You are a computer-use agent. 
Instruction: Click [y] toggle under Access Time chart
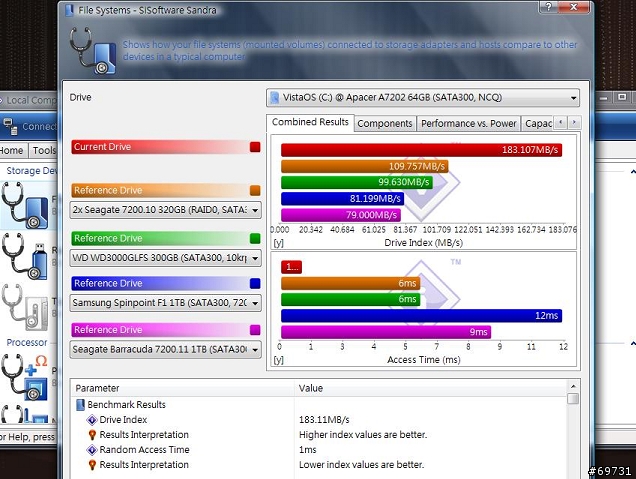tap(279, 360)
